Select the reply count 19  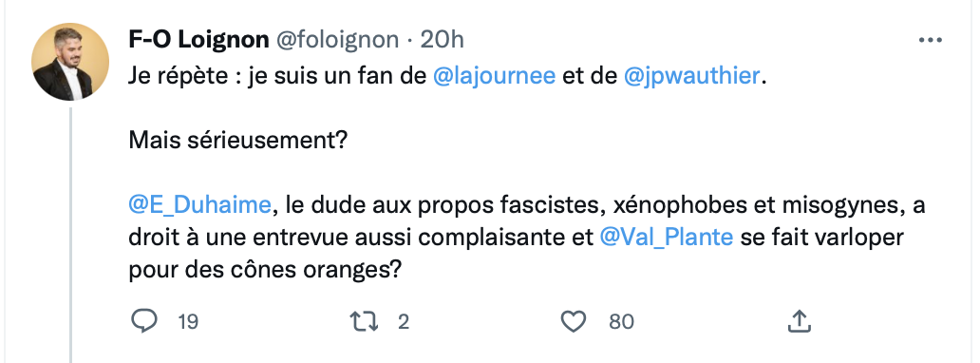(x=188, y=322)
